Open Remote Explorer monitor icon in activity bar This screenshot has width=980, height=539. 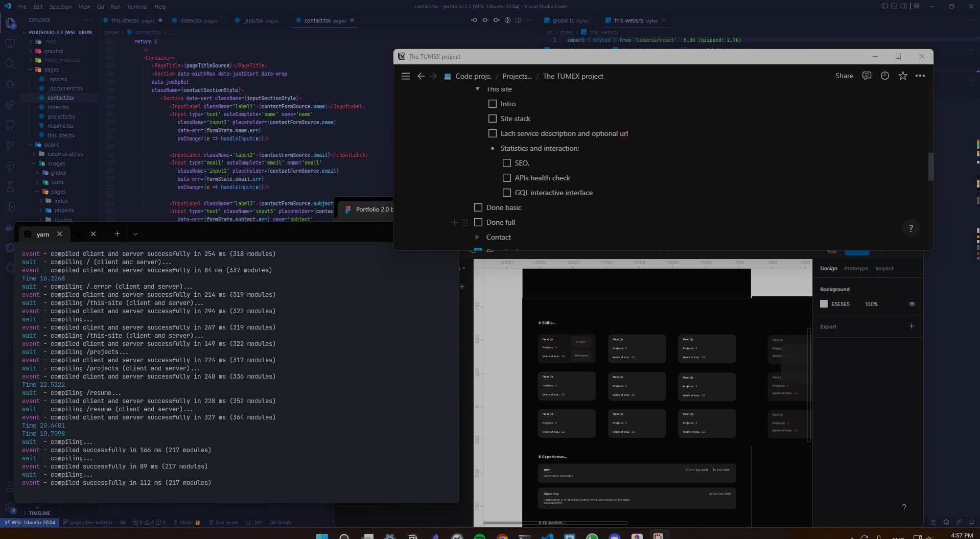10,43
